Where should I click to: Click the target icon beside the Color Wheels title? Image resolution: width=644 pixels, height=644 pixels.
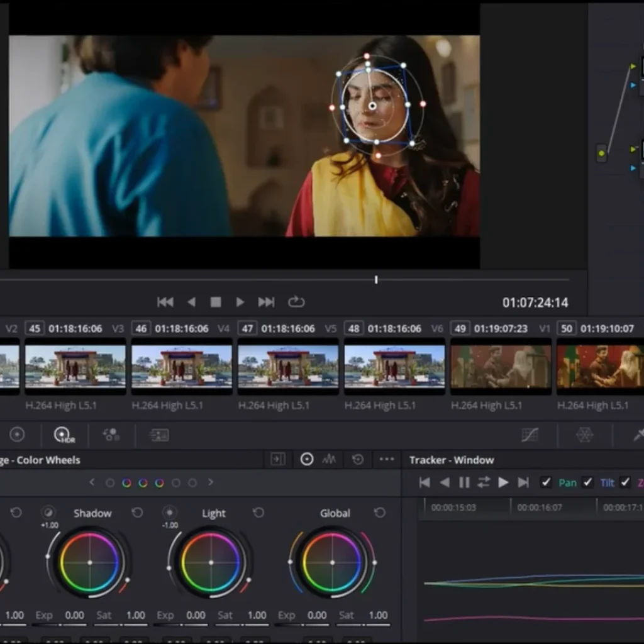point(307,459)
